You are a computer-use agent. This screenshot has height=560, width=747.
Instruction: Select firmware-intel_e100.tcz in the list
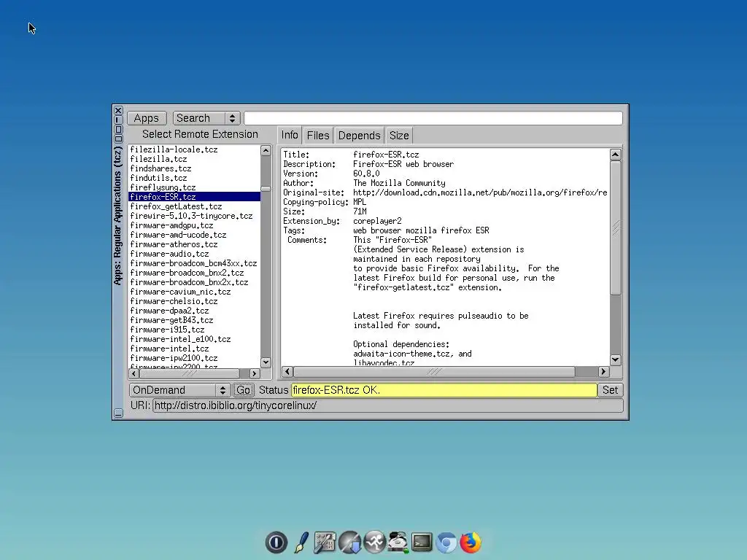click(194, 339)
